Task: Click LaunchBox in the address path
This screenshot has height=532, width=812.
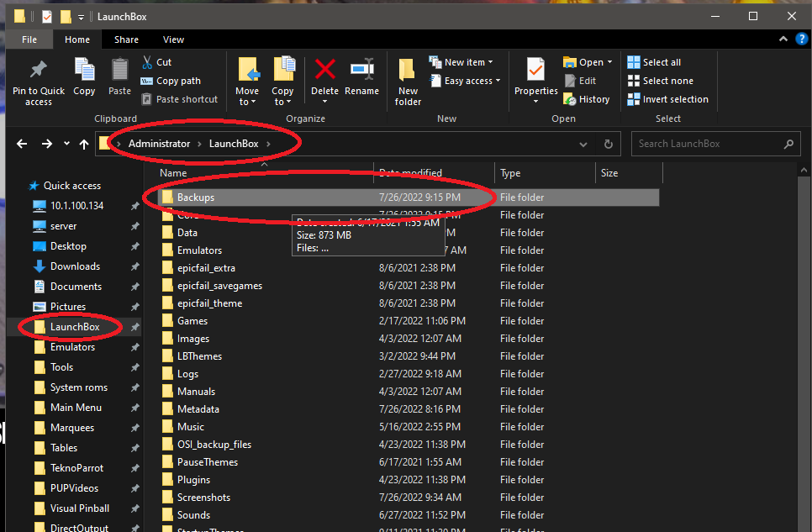Action: pos(234,144)
